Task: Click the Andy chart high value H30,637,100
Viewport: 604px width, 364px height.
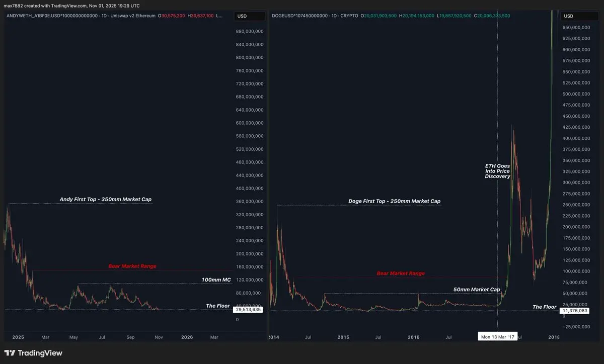Action: point(201,16)
